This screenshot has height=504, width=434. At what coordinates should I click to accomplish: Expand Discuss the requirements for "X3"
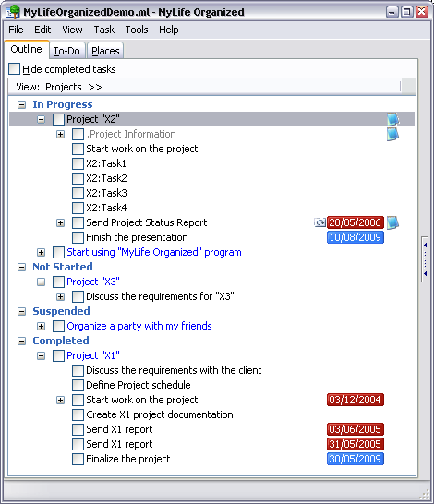pyautogui.click(x=60, y=297)
